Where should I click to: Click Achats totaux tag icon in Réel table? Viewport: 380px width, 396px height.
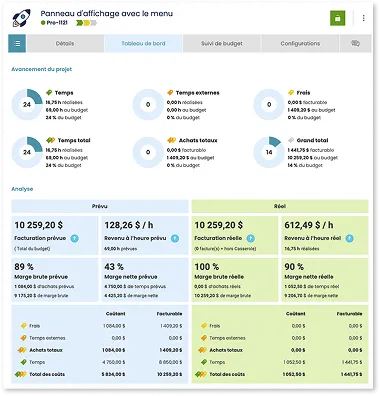click(x=202, y=350)
